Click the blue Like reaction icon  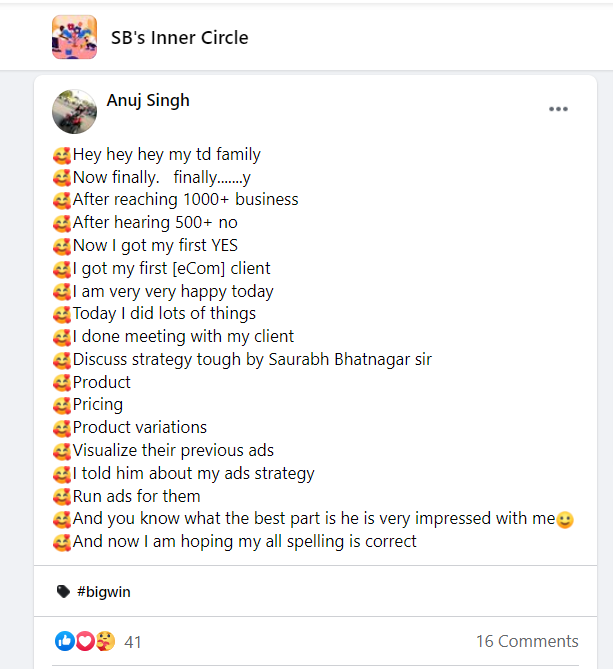coord(65,641)
